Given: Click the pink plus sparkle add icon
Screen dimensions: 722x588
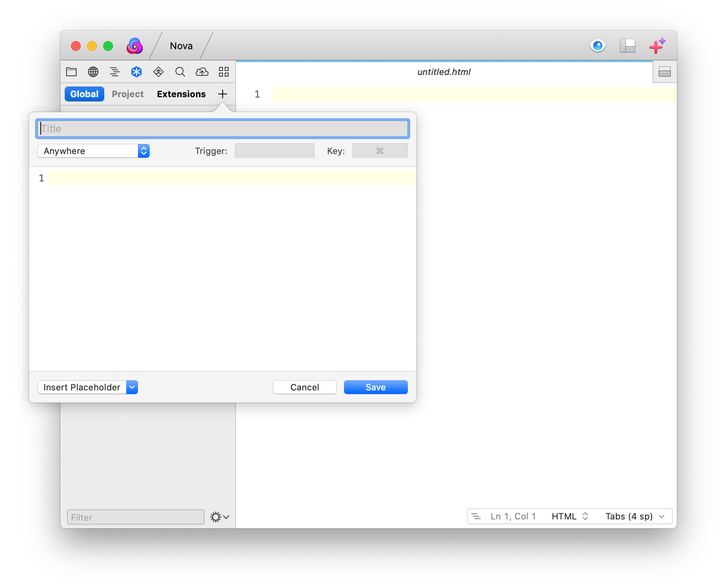Looking at the screenshot, I should tap(657, 46).
